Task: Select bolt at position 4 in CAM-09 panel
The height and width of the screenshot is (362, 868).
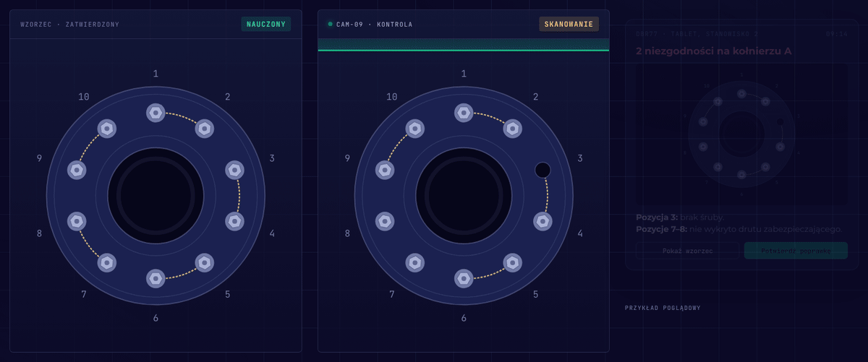Action: point(542,220)
